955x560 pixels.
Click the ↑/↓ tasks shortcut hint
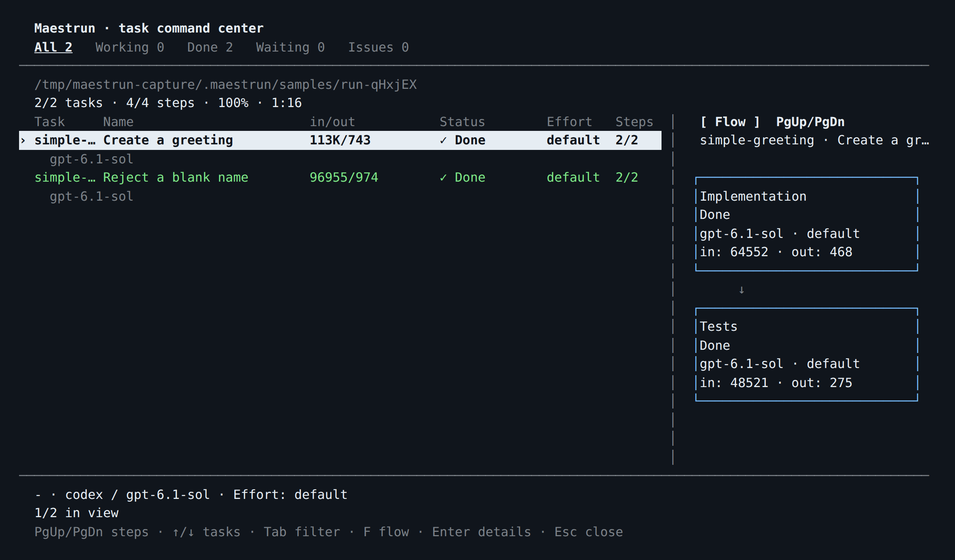tap(206, 532)
